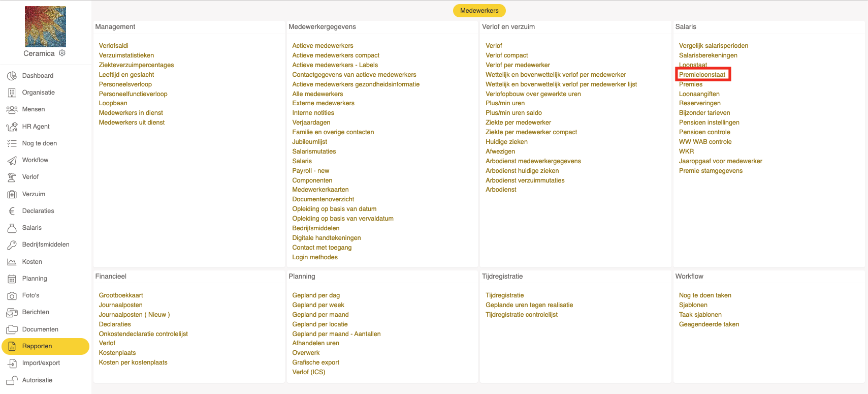Go to Import/export in the sidebar
The height and width of the screenshot is (394, 868).
coord(41,363)
